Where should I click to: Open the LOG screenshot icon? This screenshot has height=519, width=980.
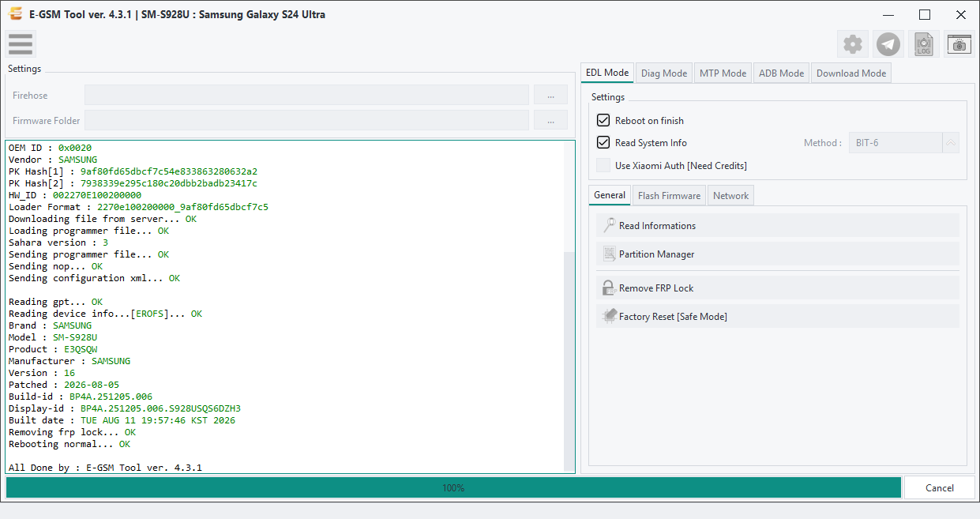coord(924,44)
